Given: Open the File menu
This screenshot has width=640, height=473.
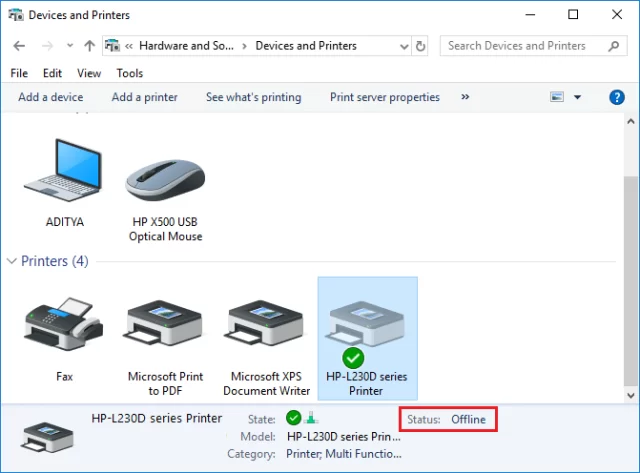Looking at the screenshot, I should click(x=19, y=73).
